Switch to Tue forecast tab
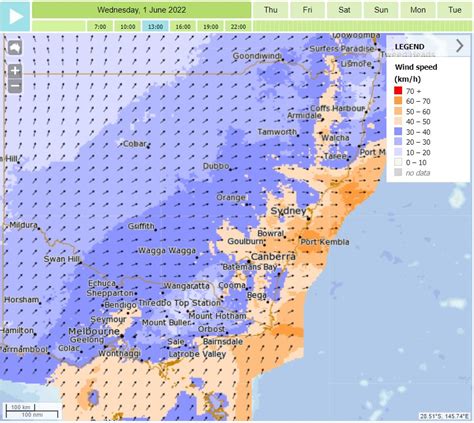Image resolution: width=474 pixels, height=423 pixels. pos(455,10)
